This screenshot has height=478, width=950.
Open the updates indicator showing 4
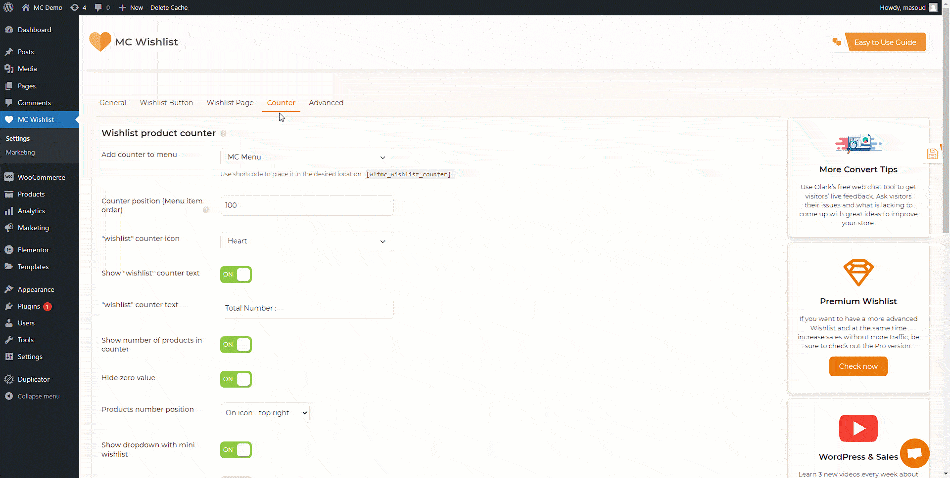pyautogui.click(x=78, y=7)
